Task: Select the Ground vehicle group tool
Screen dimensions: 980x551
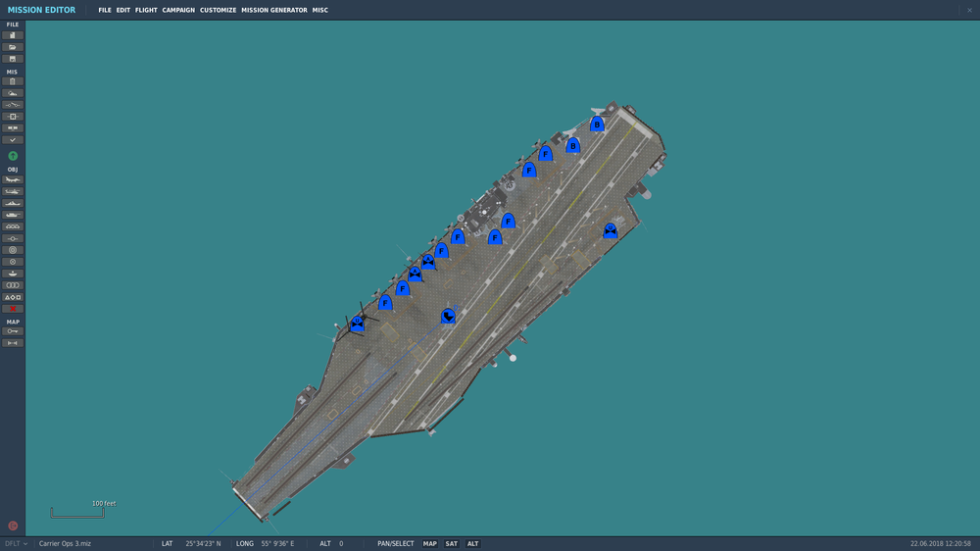Action: pyautogui.click(x=13, y=215)
